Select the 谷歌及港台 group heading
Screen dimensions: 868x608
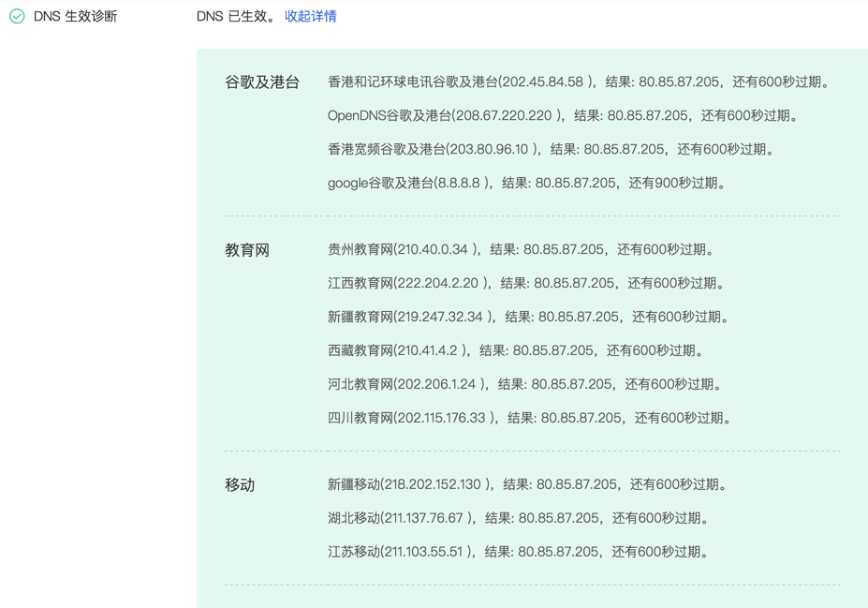tap(262, 82)
